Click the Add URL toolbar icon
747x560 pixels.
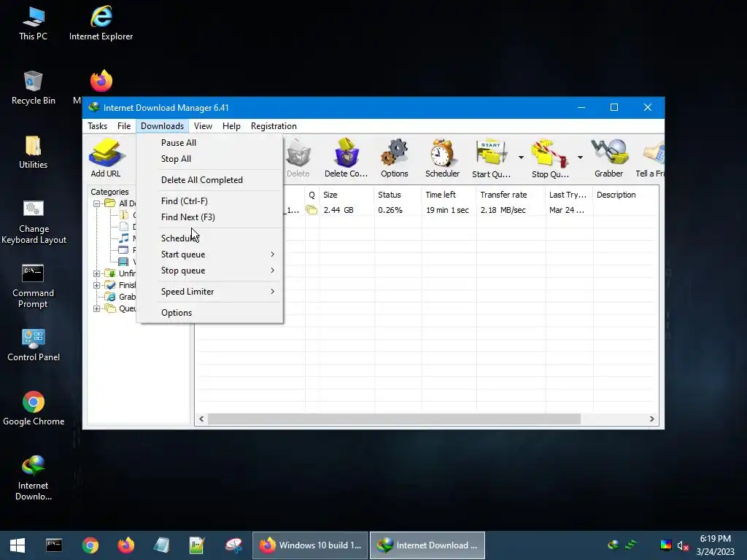pos(106,158)
